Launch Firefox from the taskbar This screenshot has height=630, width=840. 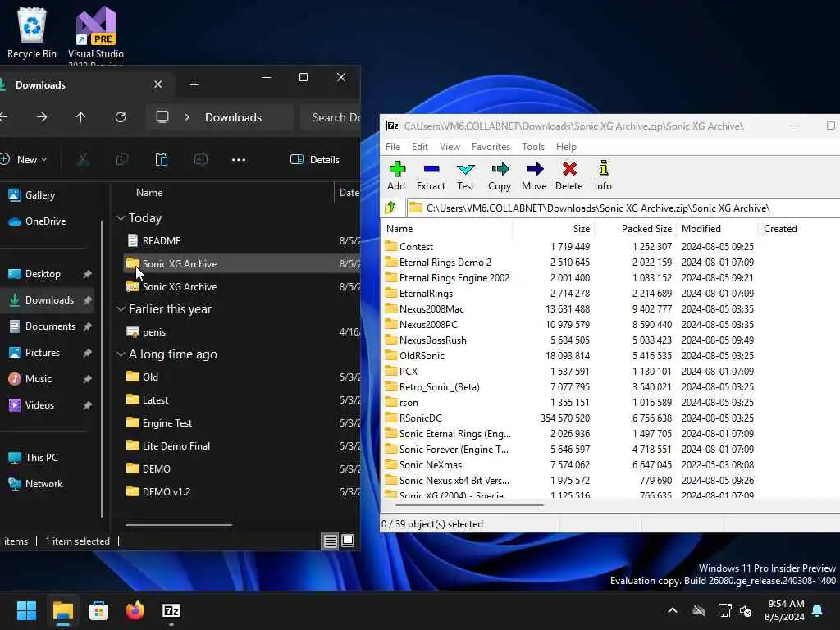135,610
